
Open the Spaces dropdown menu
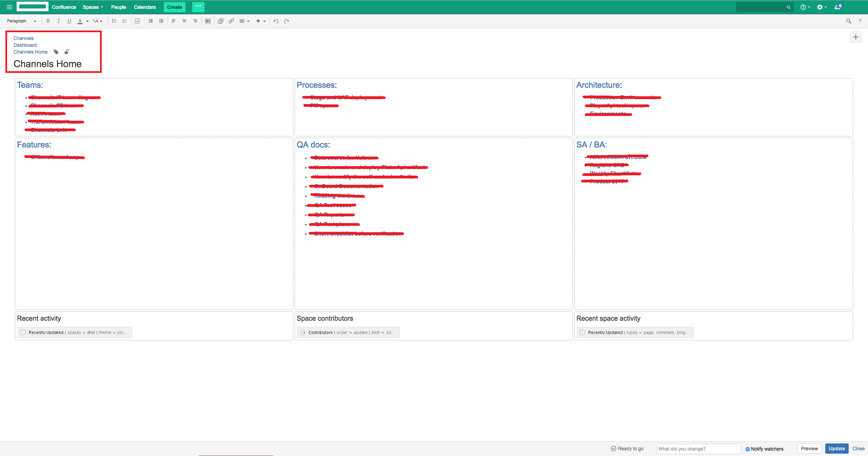pyautogui.click(x=93, y=7)
